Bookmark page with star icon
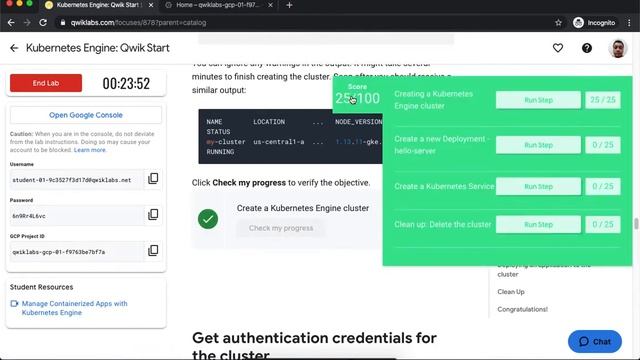 tap(558, 23)
